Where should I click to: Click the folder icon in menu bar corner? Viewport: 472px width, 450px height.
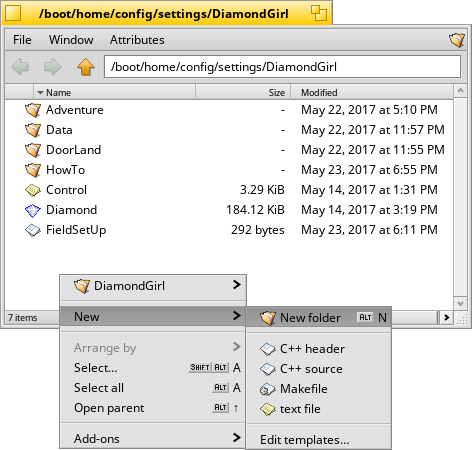(x=457, y=40)
